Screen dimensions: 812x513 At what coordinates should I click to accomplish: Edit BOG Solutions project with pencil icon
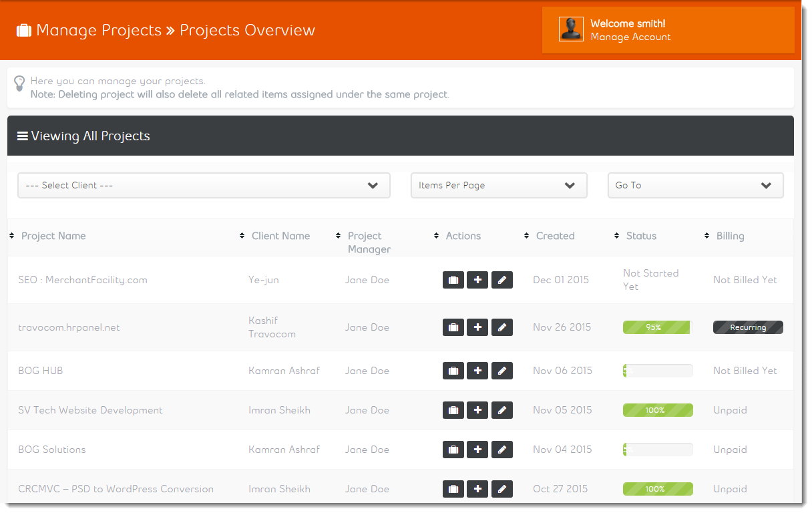click(x=502, y=450)
